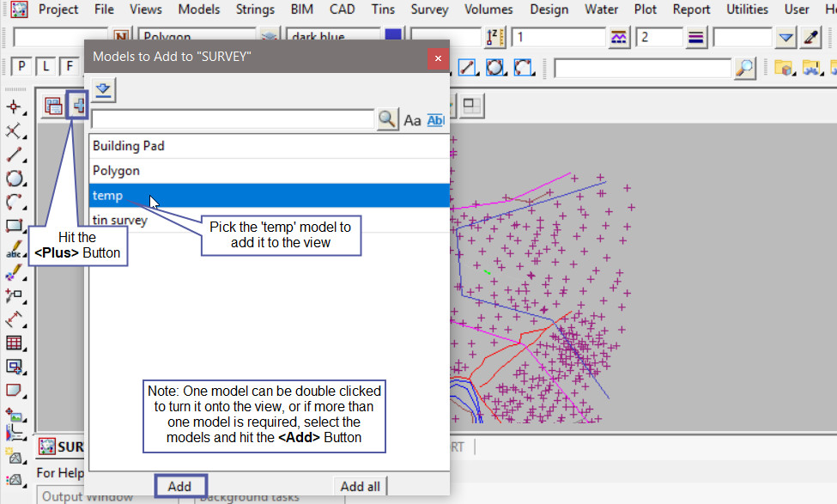Viewport: 837px width, 504px height.
Task: Select the circle tool in left toolbar
Action: coord(14,179)
